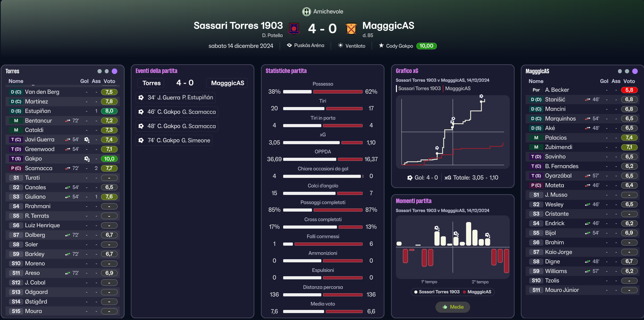644x320 pixels.
Task: Click the Possesso comparison bar
Action: click(x=323, y=92)
